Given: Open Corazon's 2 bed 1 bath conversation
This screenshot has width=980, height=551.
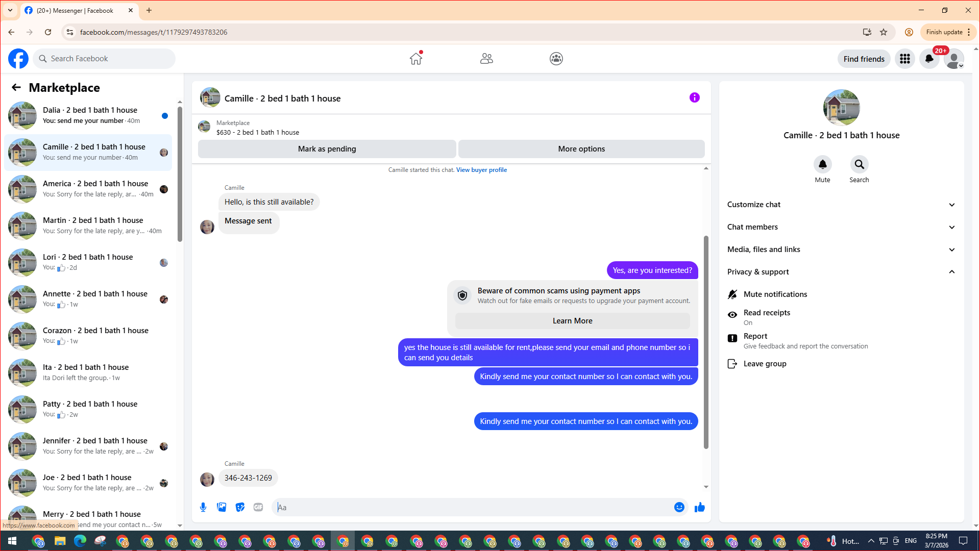Looking at the screenshot, I should click(x=88, y=336).
